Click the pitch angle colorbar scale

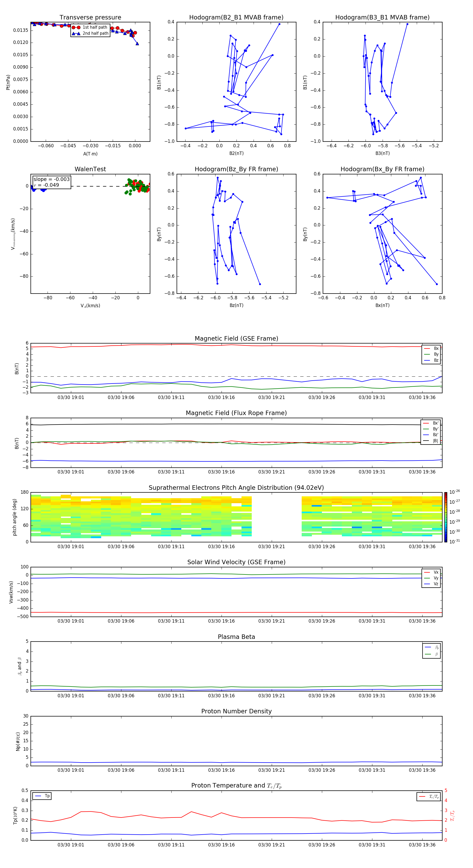(445, 517)
